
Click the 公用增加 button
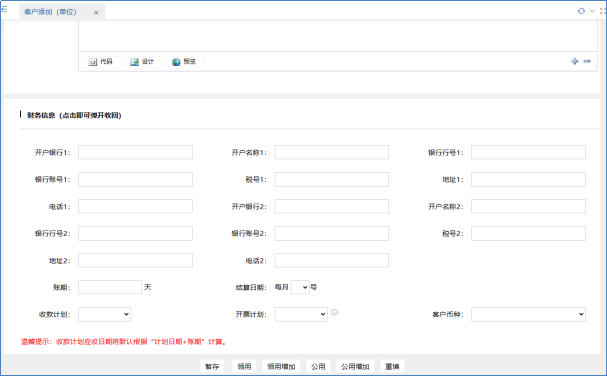pyautogui.click(x=355, y=367)
